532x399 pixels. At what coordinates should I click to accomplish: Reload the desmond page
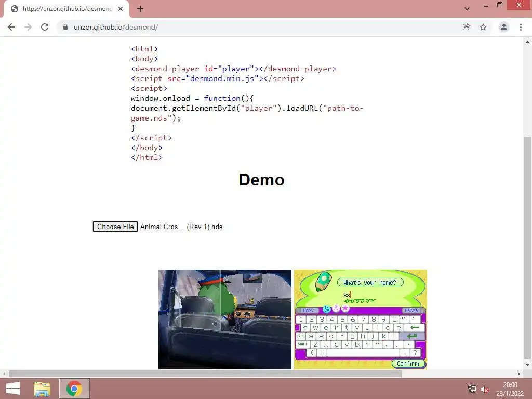pyautogui.click(x=45, y=27)
